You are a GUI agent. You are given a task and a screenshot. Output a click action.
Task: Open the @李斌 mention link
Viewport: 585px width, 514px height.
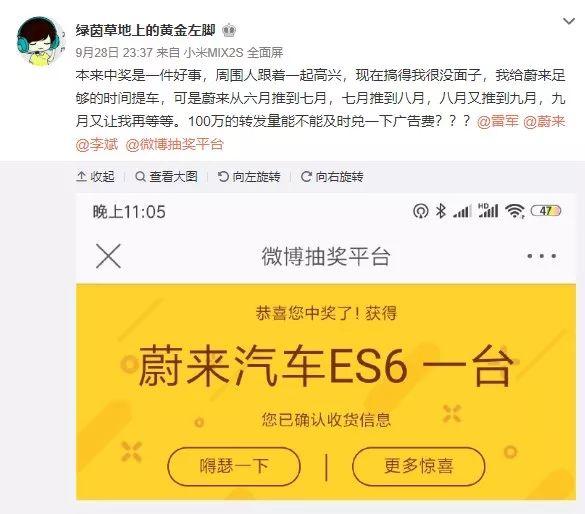click(97, 144)
